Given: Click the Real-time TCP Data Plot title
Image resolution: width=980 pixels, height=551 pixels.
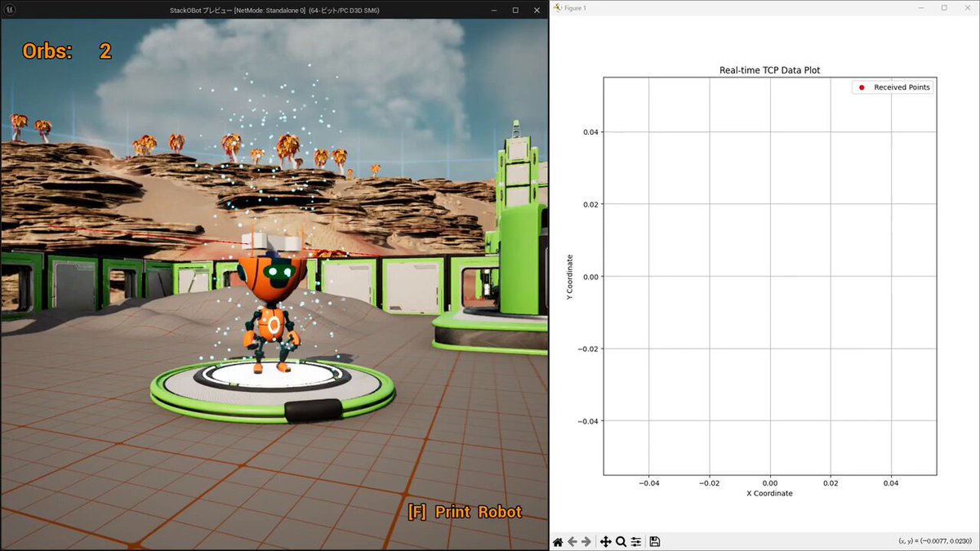Looking at the screenshot, I should point(770,70).
